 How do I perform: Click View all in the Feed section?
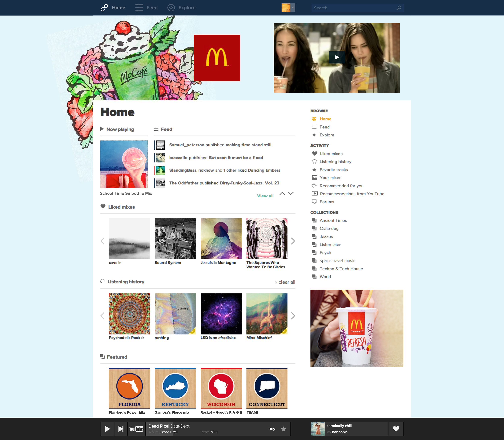point(265,196)
